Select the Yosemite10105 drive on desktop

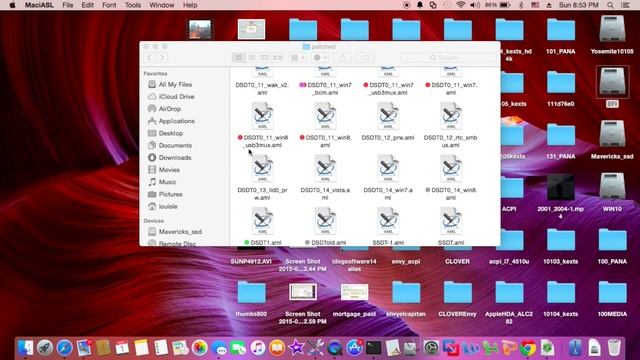pos(612,30)
